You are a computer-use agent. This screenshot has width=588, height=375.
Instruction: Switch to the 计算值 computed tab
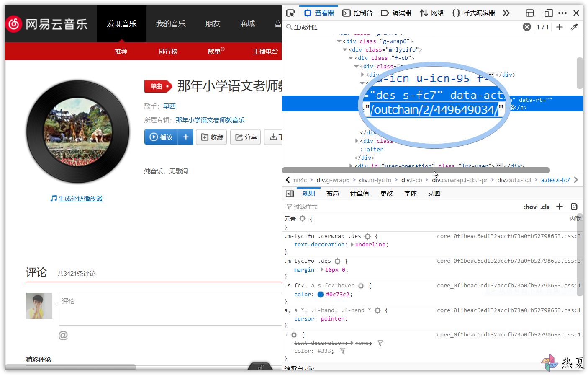pos(359,194)
